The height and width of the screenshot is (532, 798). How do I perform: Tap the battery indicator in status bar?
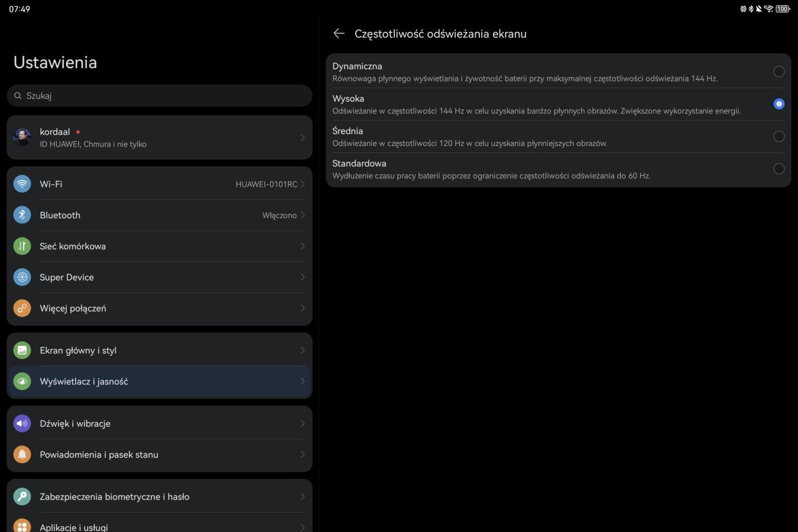pos(783,9)
